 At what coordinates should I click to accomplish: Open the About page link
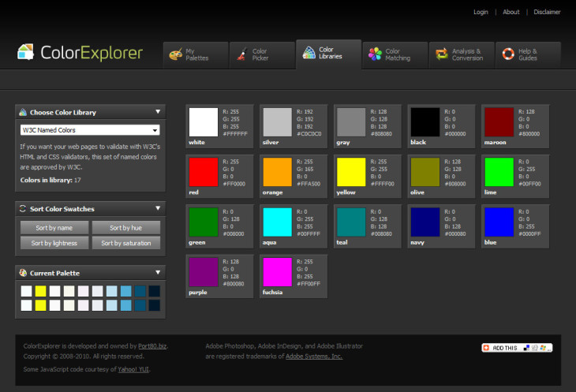[511, 13]
